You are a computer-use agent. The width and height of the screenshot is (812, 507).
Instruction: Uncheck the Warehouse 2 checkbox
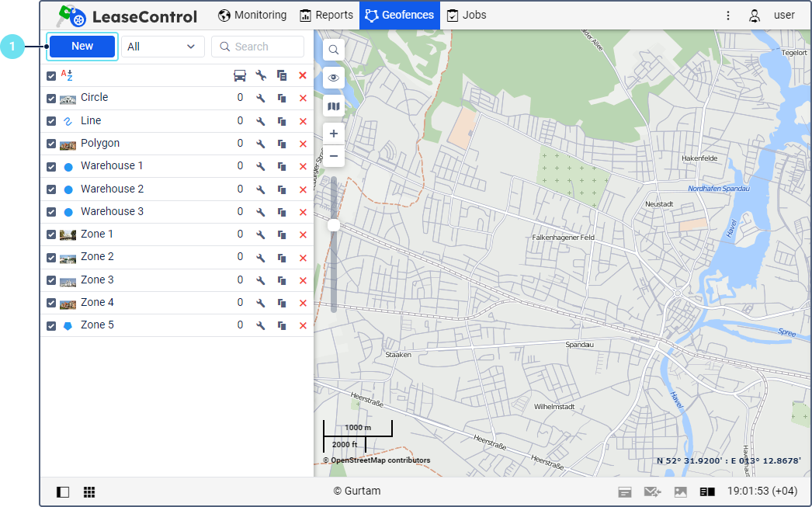[x=50, y=189]
